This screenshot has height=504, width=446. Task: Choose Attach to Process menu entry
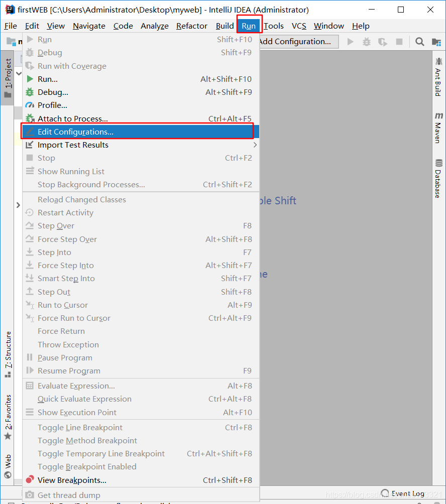(x=141, y=118)
